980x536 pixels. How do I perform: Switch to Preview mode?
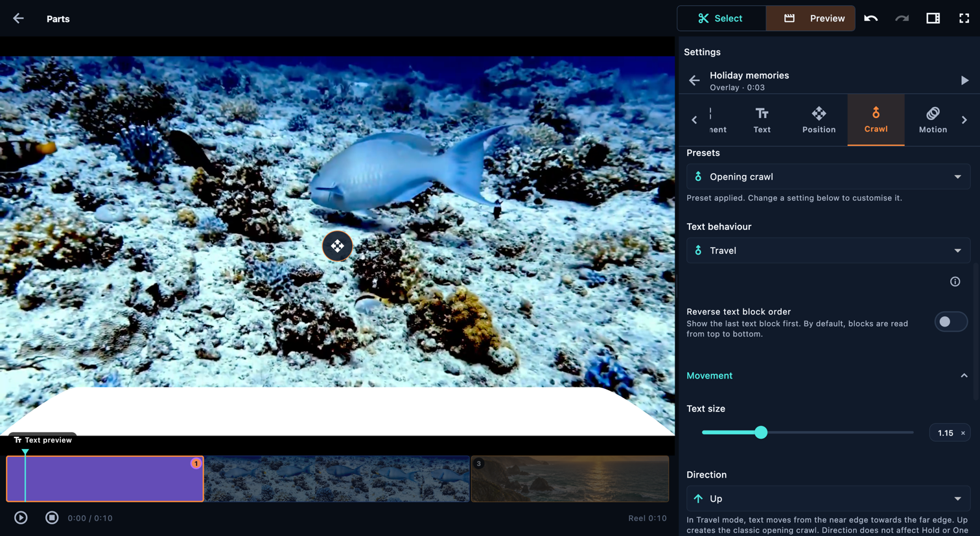pos(811,18)
